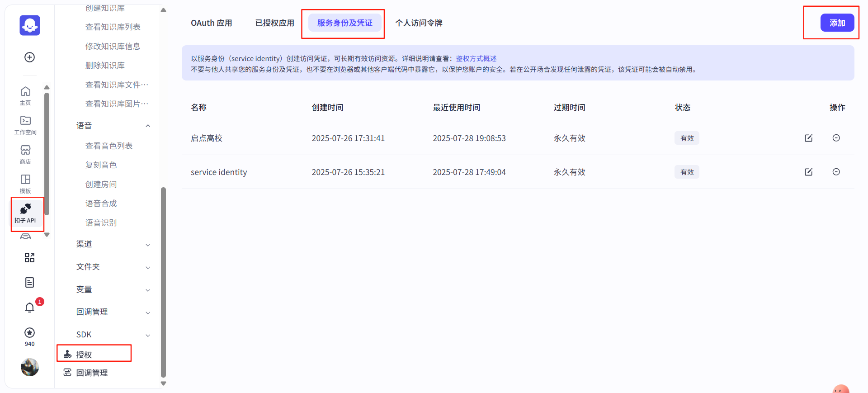Image resolution: width=868 pixels, height=393 pixels.
Task: Click the plus create icon in sidebar
Action: point(29,57)
